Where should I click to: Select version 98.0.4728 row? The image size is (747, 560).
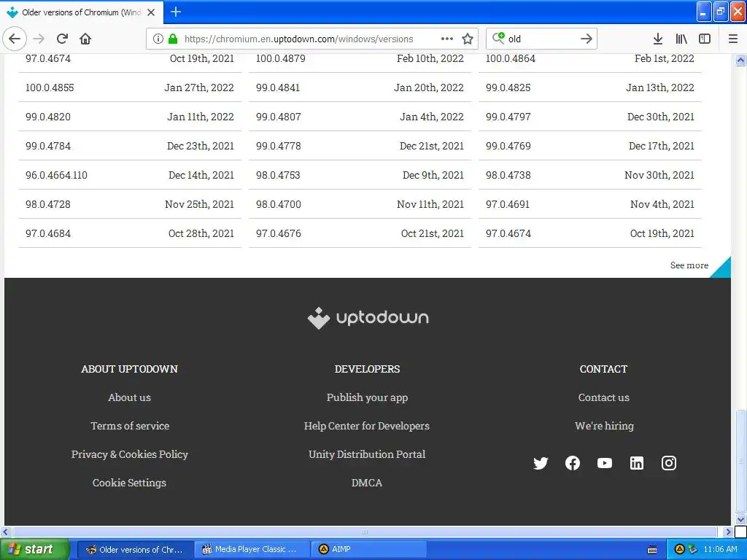(130, 204)
